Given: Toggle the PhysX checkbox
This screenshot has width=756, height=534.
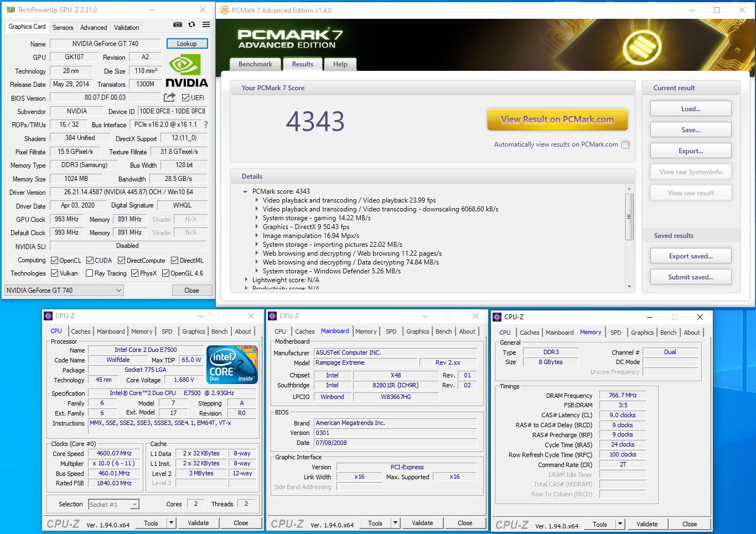Looking at the screenshot, I should click(134, 273).
